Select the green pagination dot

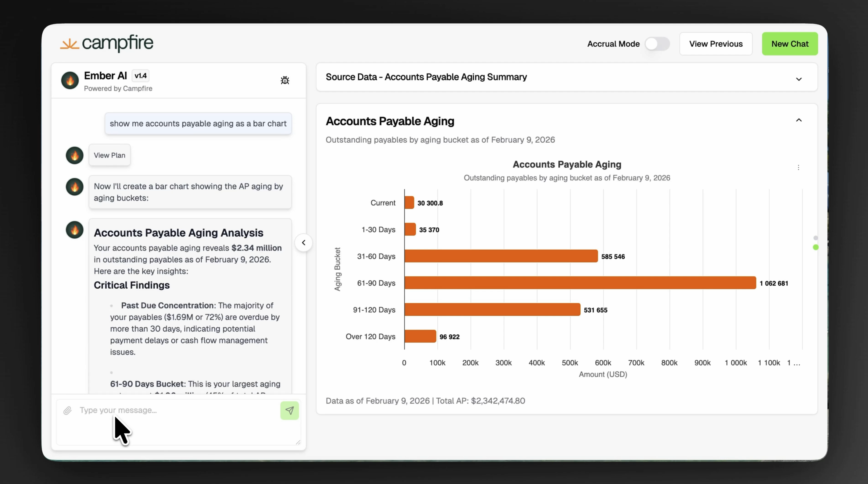click(816, 247)
